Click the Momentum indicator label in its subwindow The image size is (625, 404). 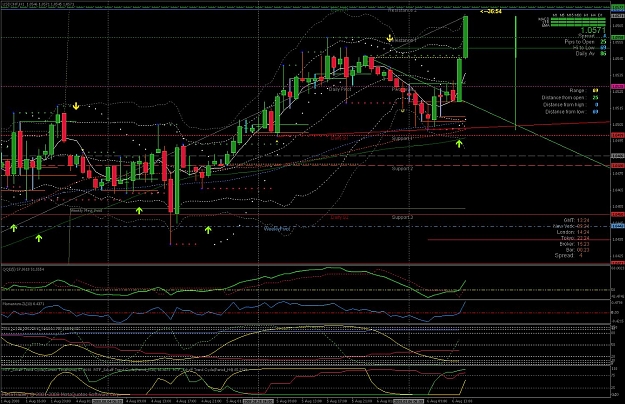[x=23, y=304]
